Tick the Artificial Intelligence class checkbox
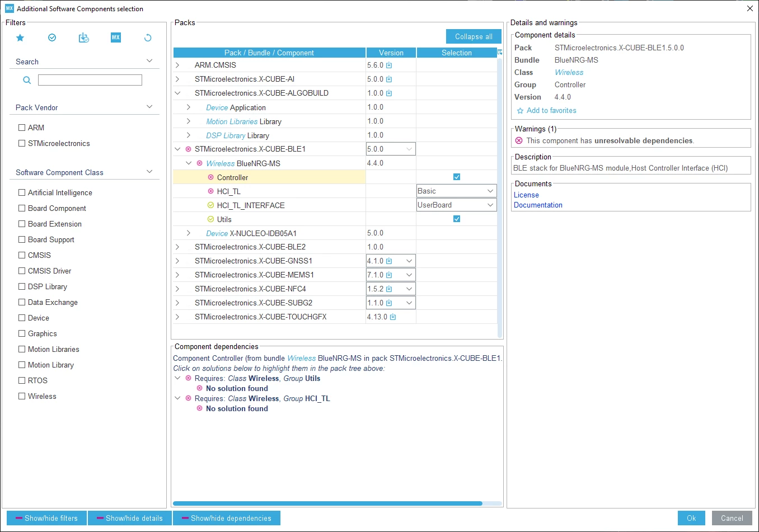Image resolution: width=759 pixels, height=532 pixels. (x=22, y=192)
